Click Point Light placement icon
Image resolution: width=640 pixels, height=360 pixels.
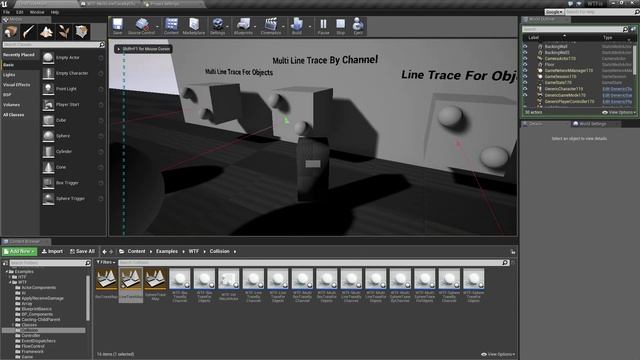[48, 89]
